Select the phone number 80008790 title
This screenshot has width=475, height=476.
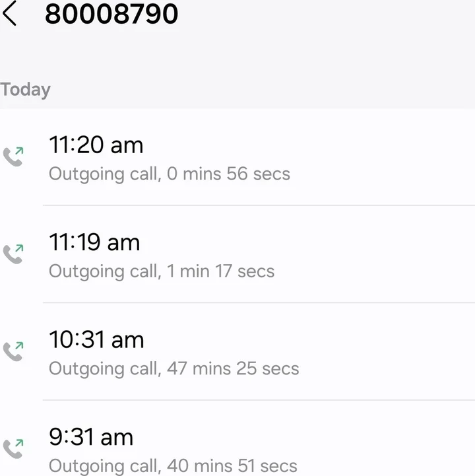pyautogui.click(x=111, y=14)
